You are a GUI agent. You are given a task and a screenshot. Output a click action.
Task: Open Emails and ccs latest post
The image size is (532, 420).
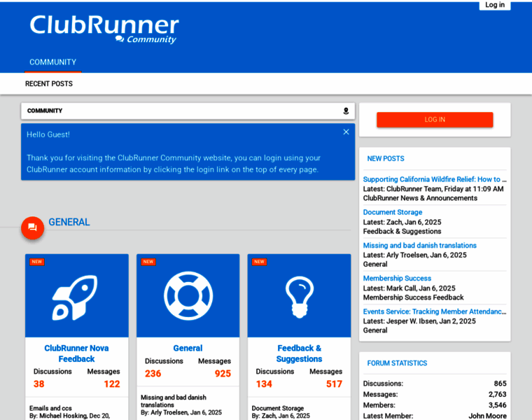(50, 408)
